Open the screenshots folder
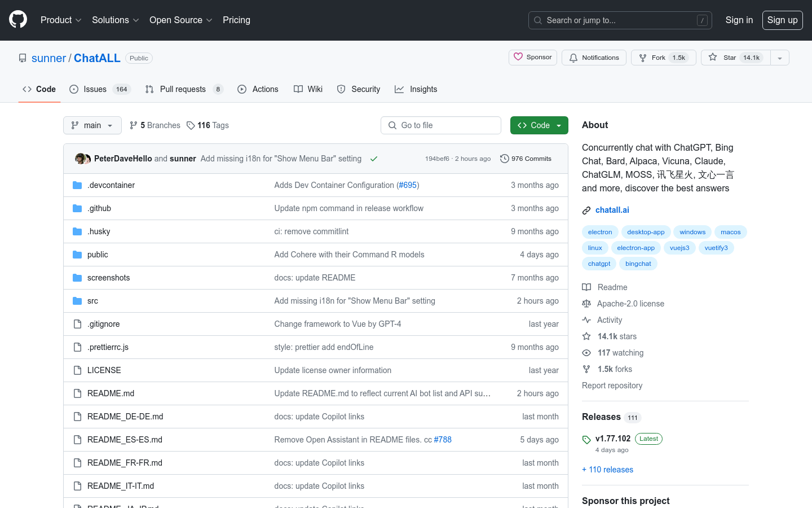This screenshot has width=812, height=508. pyautogui.click(x=109, y=278)
